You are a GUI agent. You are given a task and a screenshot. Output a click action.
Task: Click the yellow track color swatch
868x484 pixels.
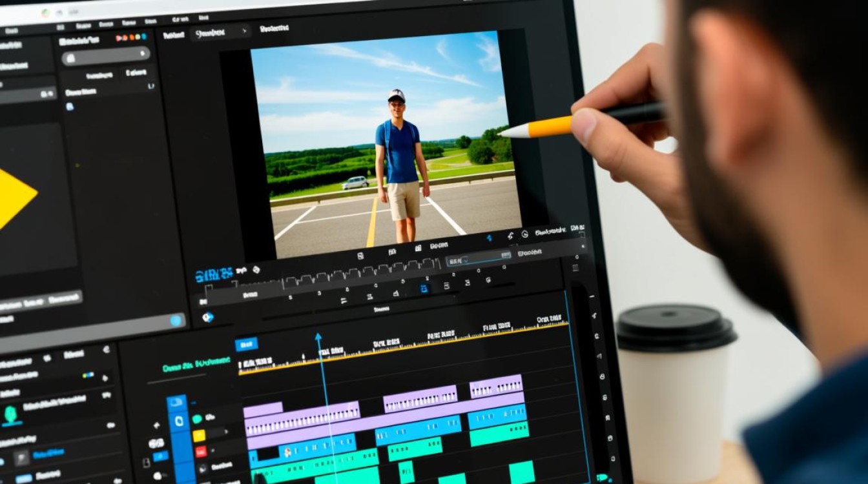[x=199, y=436]
